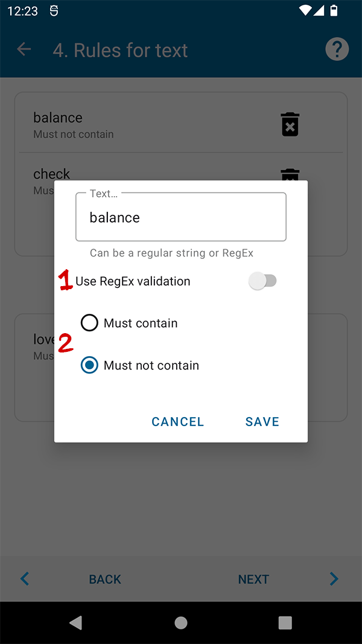Image resolution: width=362 pixels, height=644 pixels.
Task: Tap the left chevron beside BACK
Action: [x=25, y=579]
